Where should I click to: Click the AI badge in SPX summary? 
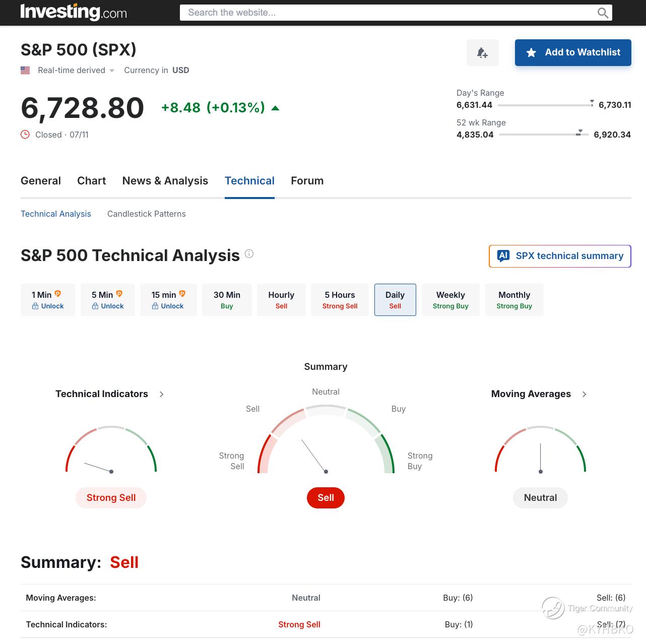(x=503, y=256)
